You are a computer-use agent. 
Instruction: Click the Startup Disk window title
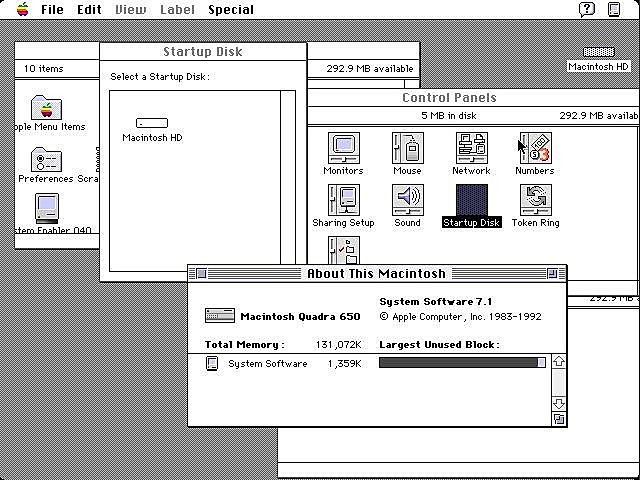click(203, 52)
